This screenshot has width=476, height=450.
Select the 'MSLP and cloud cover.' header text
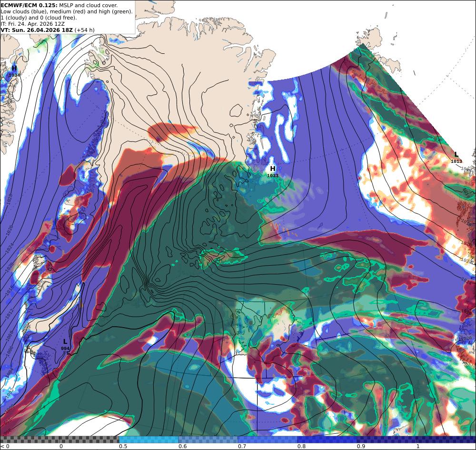point(88,5)
